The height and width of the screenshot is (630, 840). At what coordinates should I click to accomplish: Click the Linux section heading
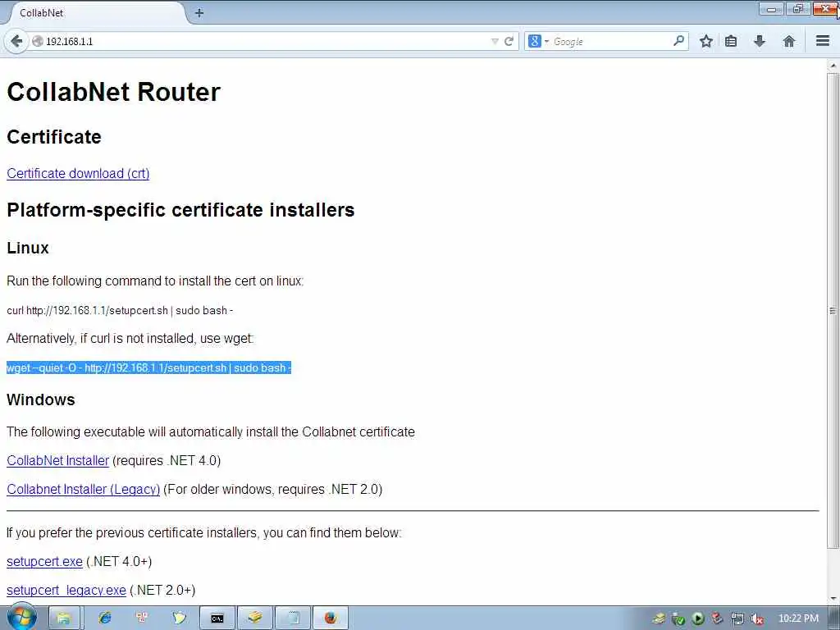tap(28, 248)
